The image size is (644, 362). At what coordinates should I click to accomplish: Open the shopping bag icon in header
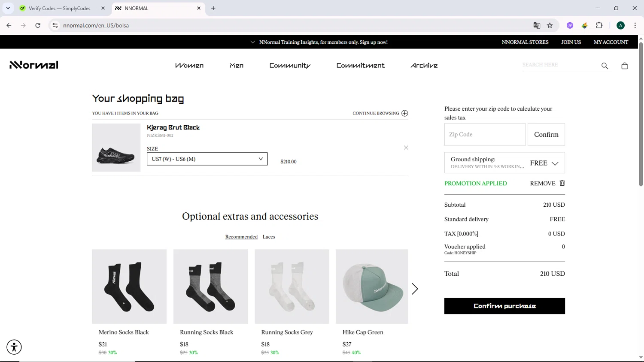click(625, 66)
